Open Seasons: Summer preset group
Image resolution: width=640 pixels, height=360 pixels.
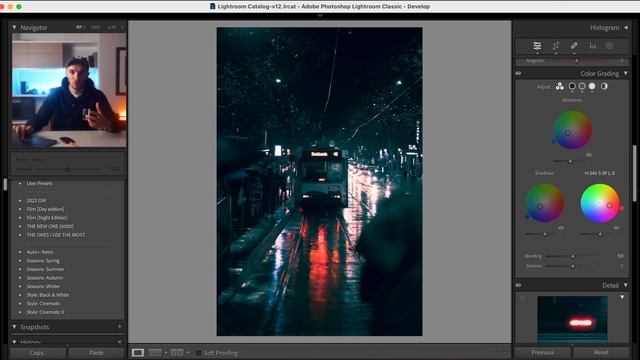[45, 269]
